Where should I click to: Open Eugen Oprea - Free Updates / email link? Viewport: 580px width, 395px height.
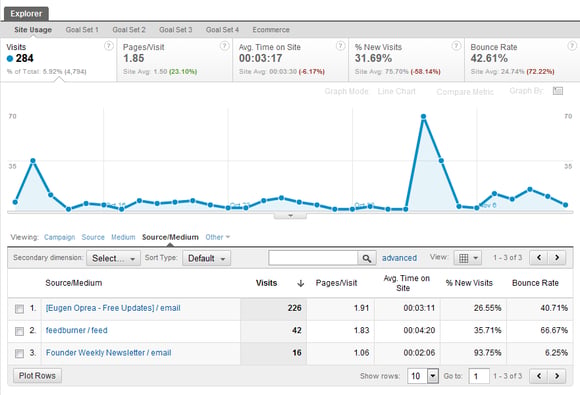[113, 308]
